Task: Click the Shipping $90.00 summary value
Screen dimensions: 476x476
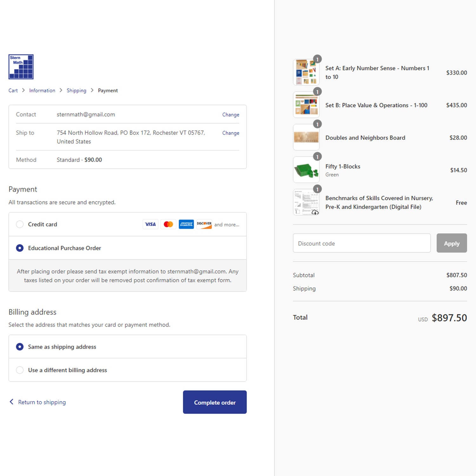Action: pyautogui.click(x=458, y=288)
